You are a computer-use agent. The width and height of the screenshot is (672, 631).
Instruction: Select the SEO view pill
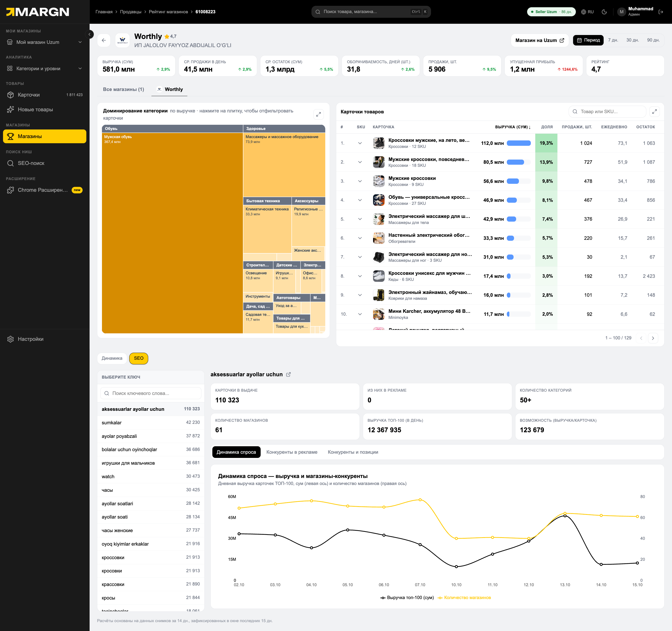pos(139,358)
